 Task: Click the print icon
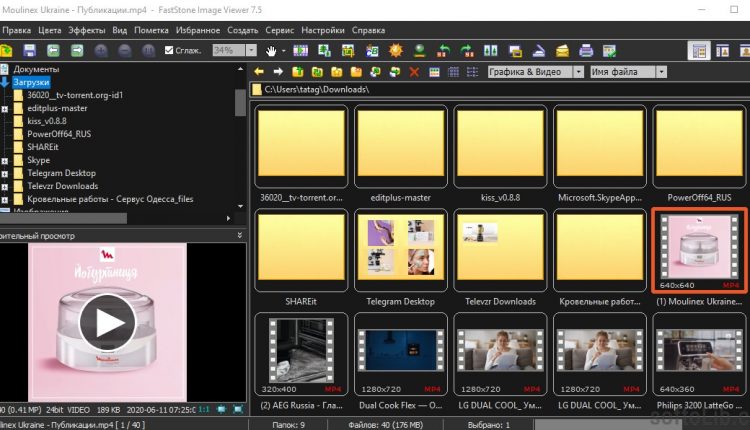point(586,50)
